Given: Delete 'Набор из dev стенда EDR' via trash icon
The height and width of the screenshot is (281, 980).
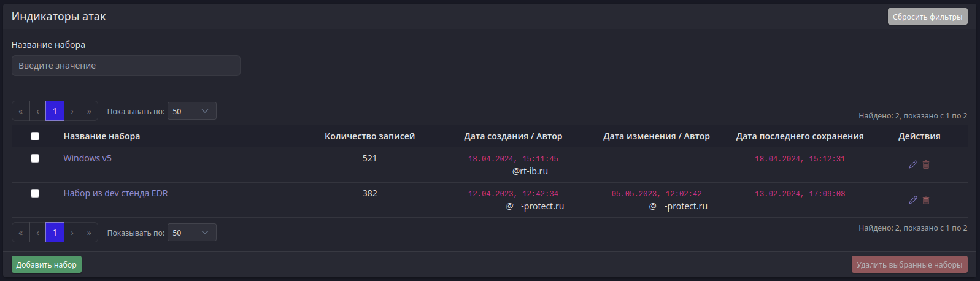Looking at the screenshot, I should (x=926, y=200).
